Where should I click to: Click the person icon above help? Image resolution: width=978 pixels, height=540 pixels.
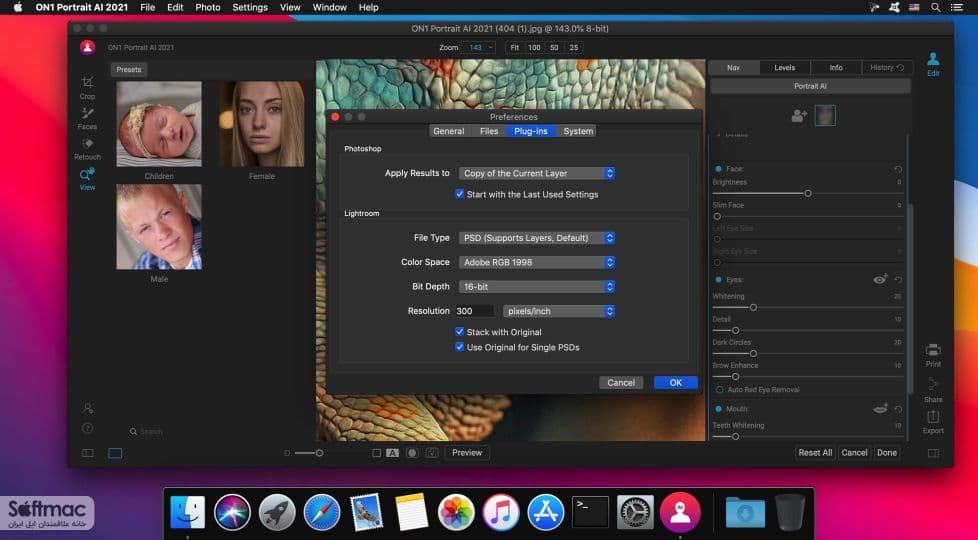(87, 408)
